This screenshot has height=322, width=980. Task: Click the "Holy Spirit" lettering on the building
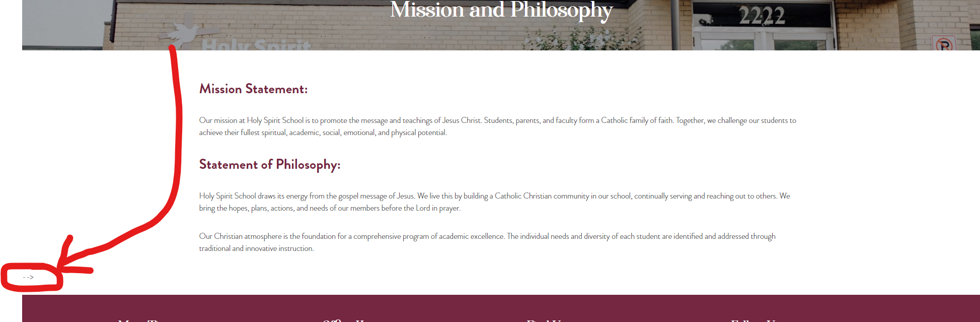coord(256,45)
